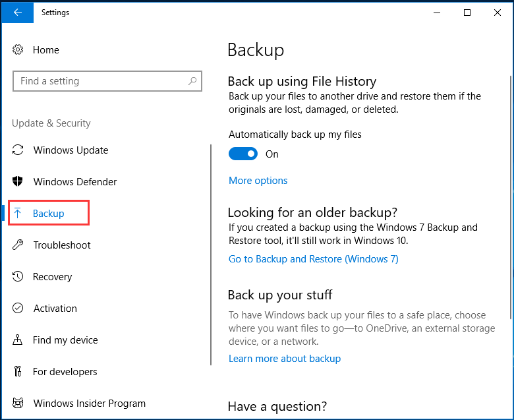Click the Activation checkmark circle icon
514x420 pixels.
coord(18,308)
